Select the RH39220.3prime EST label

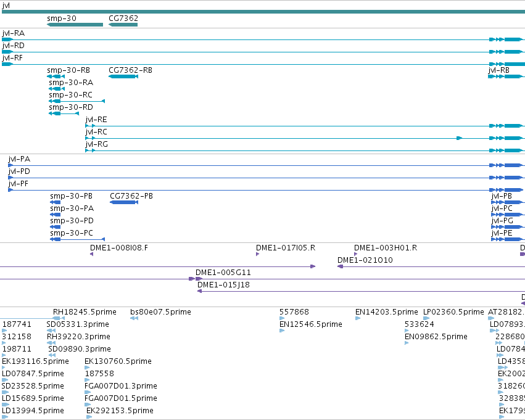point(79,337)
